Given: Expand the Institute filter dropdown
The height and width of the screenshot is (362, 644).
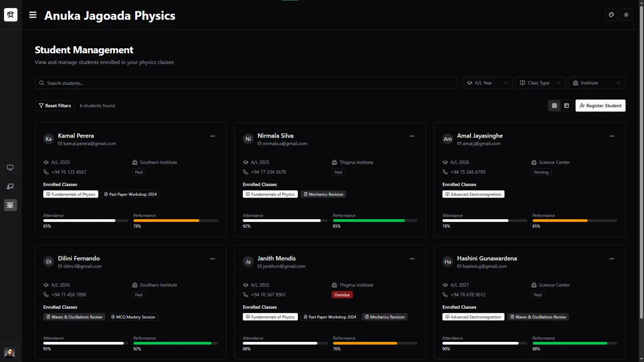Looking at the screenshot, I should (597, 83).
